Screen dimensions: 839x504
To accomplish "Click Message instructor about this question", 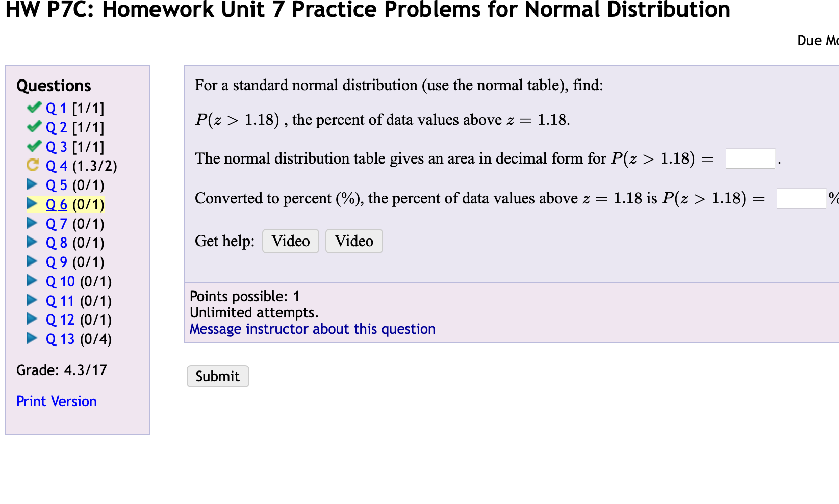I will point(312,329).
